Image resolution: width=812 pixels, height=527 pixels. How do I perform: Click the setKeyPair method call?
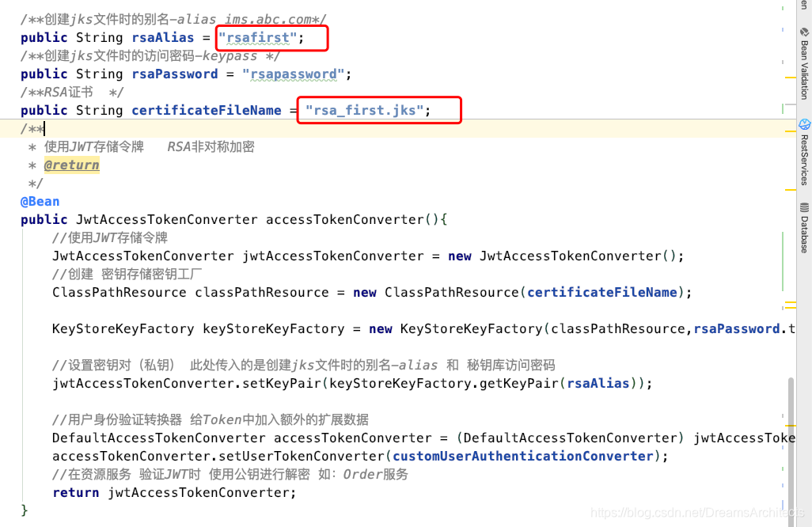(282, 383)
